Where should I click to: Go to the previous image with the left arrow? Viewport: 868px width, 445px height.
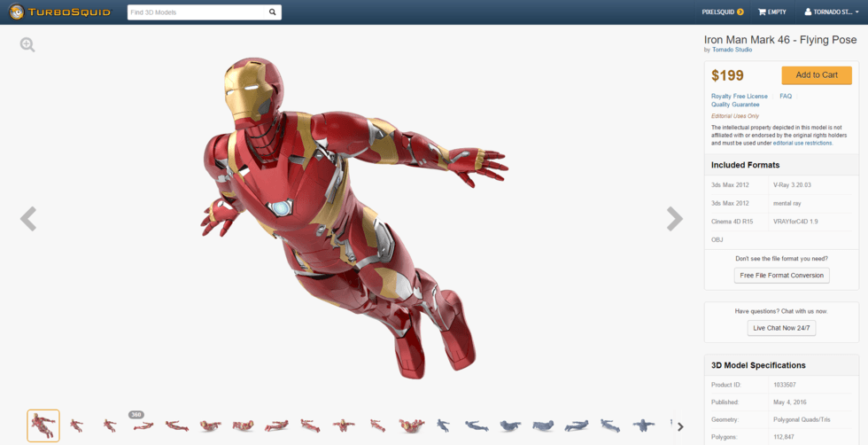pos(28,218)
